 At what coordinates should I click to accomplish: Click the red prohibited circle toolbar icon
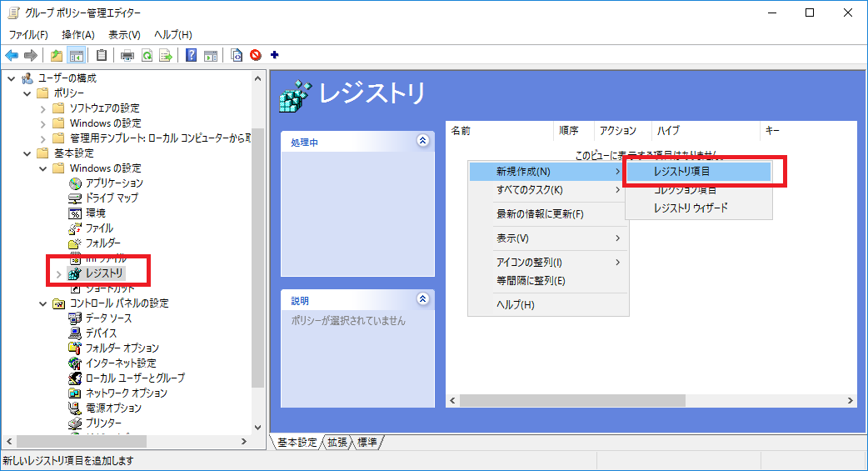tap(256, 56)
